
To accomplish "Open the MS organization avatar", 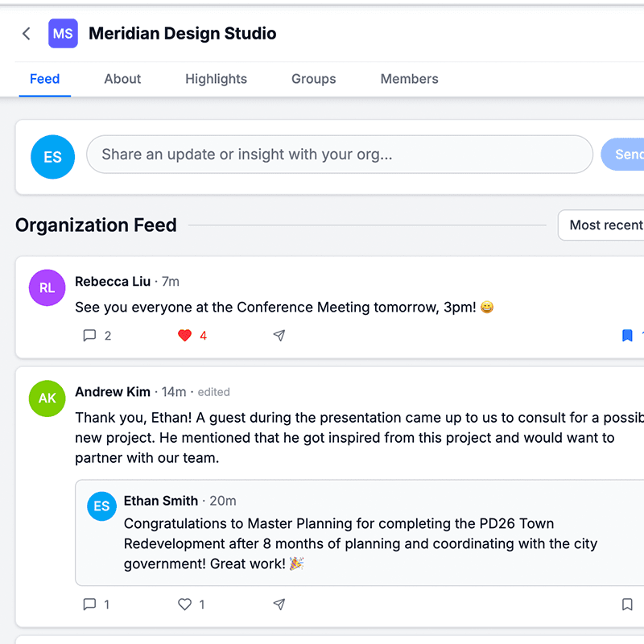I will 63,34.
